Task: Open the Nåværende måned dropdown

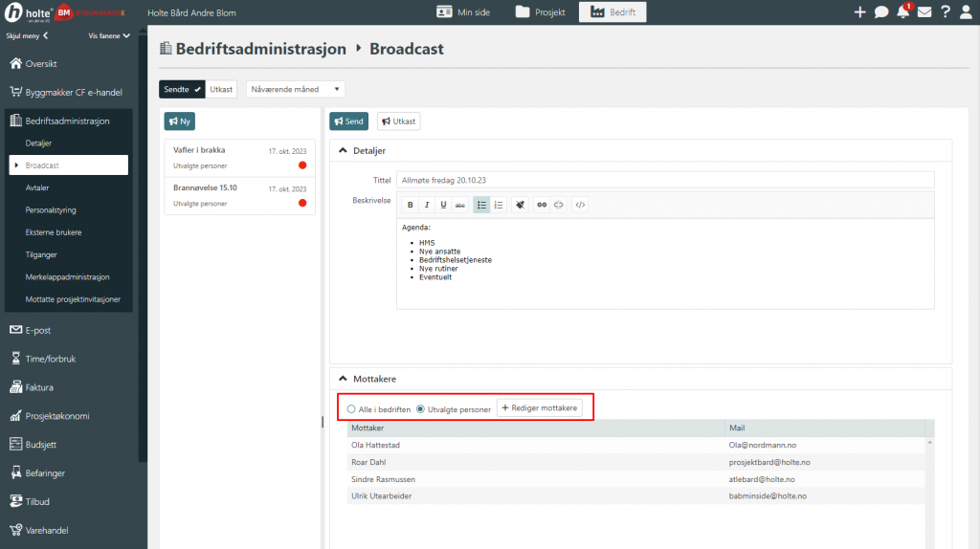Action: click(295, 89)
